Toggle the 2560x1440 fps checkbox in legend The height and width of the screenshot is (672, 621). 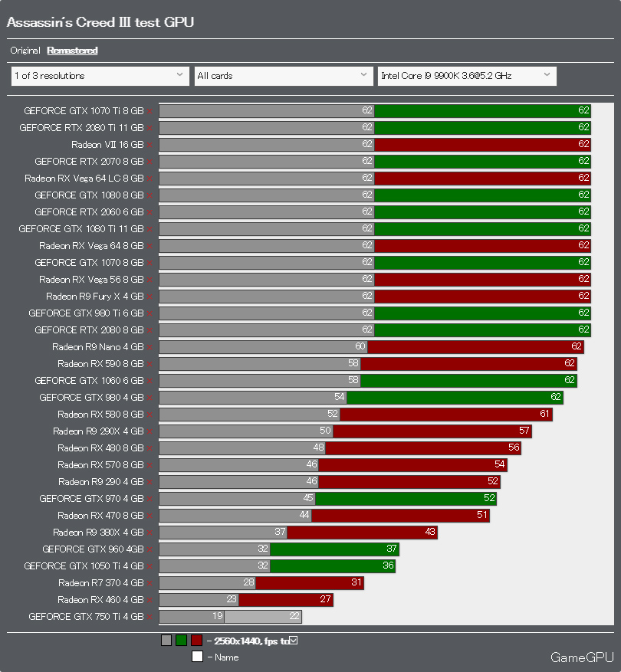click(294, 641)
